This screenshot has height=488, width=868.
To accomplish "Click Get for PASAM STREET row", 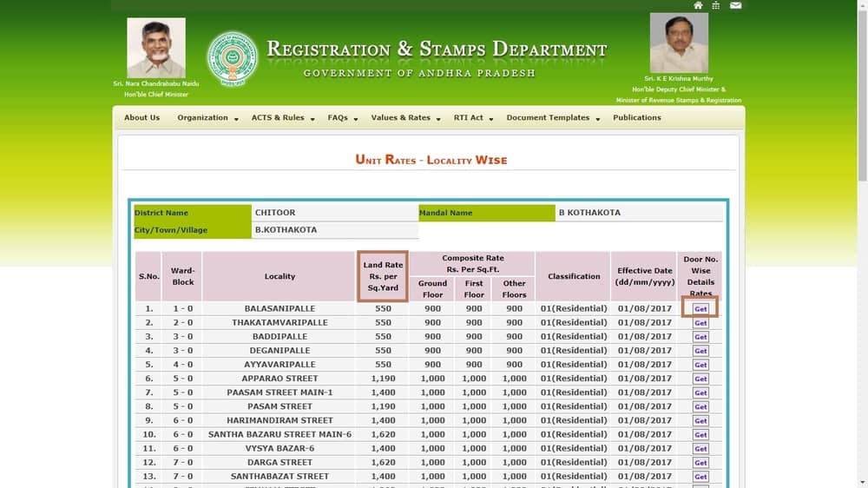I will (700, 406).
